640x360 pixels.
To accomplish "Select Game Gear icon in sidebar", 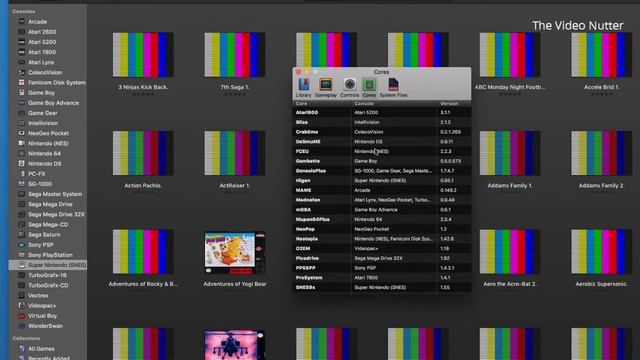I will click(x=22, y=113).
